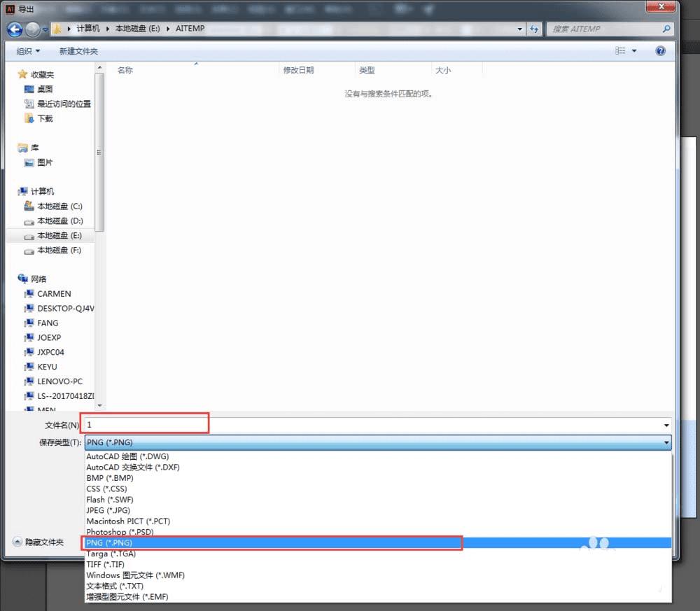
Task: Open 图片 library in the sidebar
Action: pyautogui.click(x=45, y=162)
